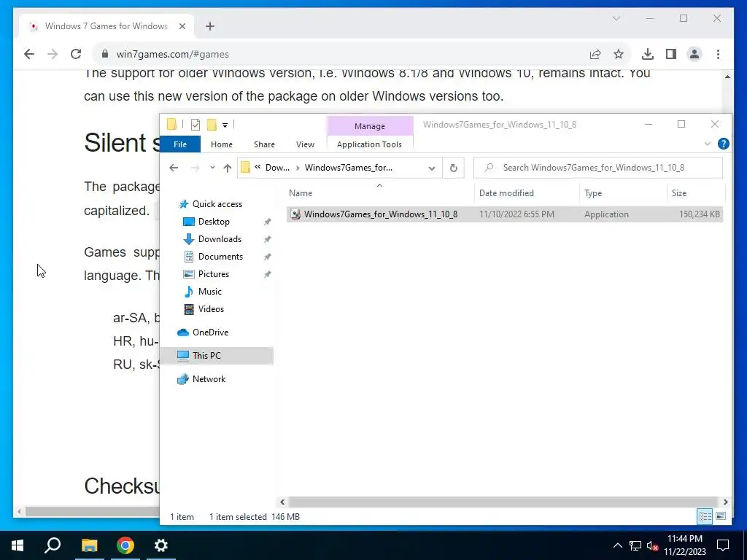747x560 pixels.
Task: Open the notification center icon
Action: click(723, 545)
